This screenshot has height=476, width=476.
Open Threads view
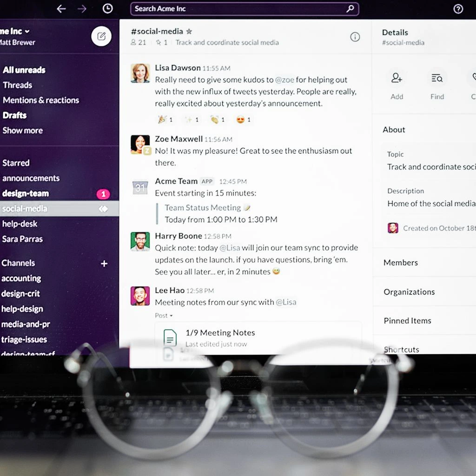click(17, 85)
